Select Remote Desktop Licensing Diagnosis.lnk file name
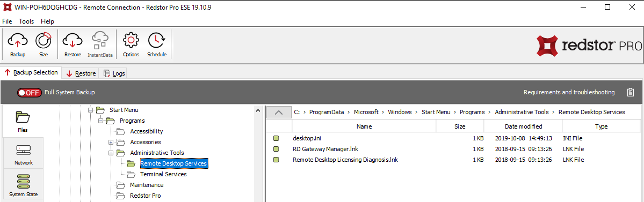Screen dimensions: 644x202 coord(345,160)
